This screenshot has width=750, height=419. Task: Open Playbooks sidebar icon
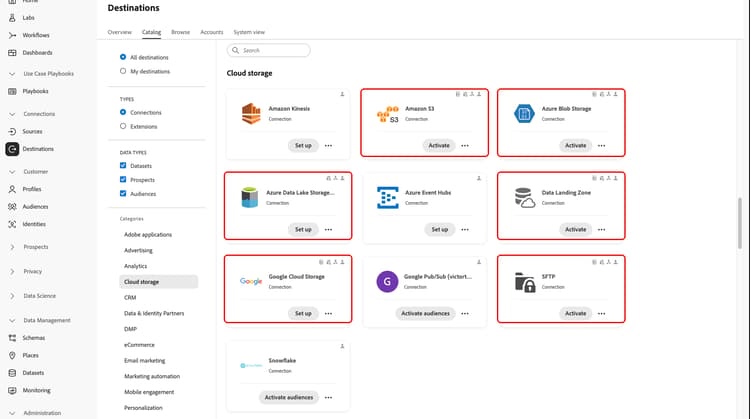(x=12, y=91)
